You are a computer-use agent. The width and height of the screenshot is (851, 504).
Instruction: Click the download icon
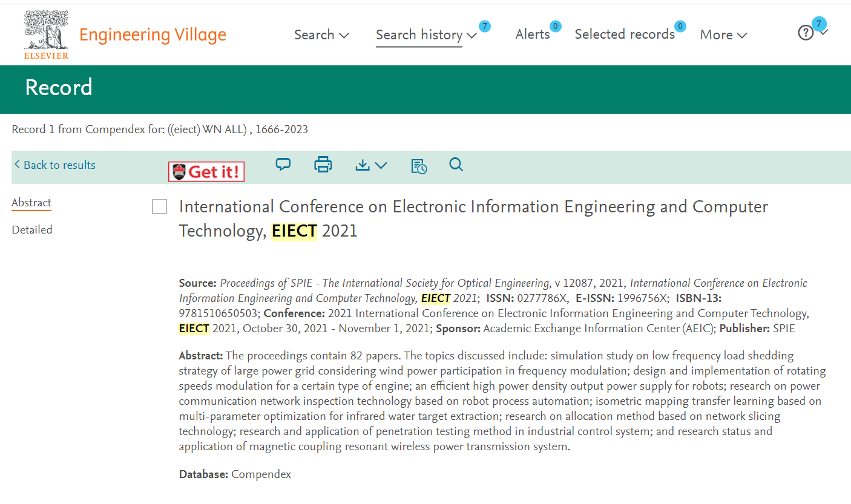(363, 165)
